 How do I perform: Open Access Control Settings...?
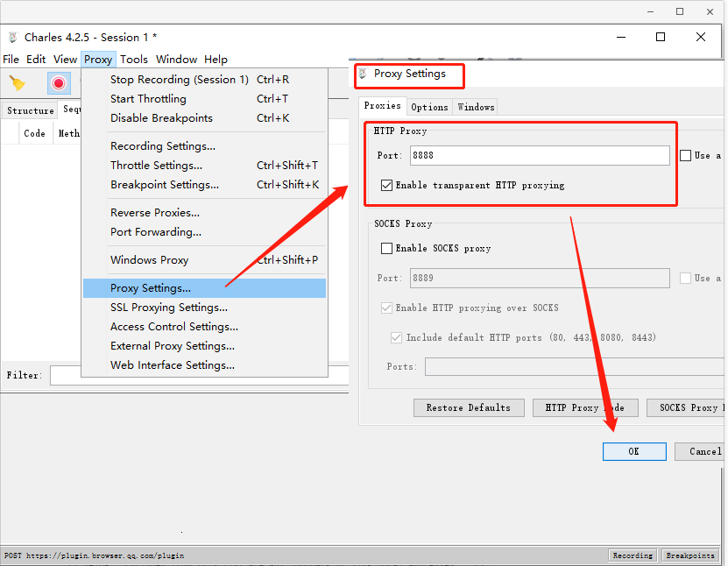click(x=204, y=327)
